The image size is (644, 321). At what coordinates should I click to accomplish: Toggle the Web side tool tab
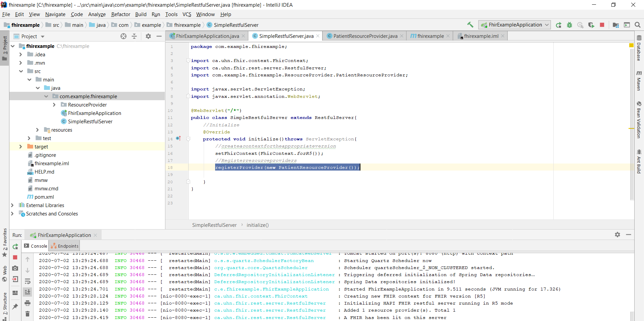click(5, 274)
